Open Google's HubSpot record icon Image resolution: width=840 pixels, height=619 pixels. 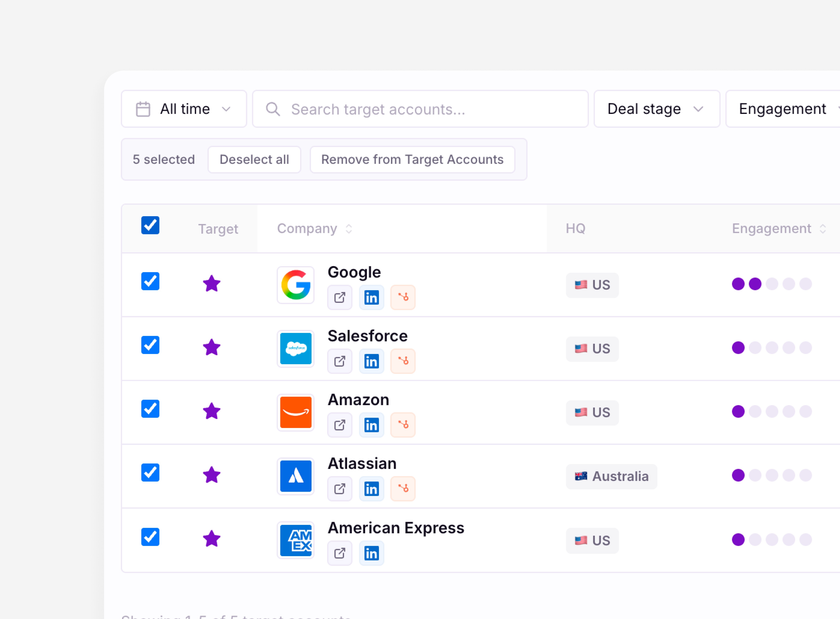(403, 298)
